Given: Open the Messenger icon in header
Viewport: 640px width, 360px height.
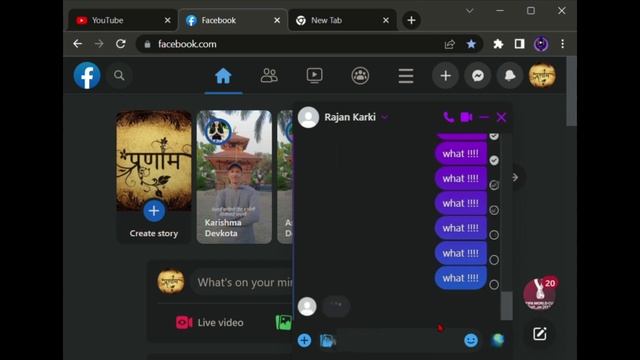Looking at the screenshot, I should click(x=478, y=76).
